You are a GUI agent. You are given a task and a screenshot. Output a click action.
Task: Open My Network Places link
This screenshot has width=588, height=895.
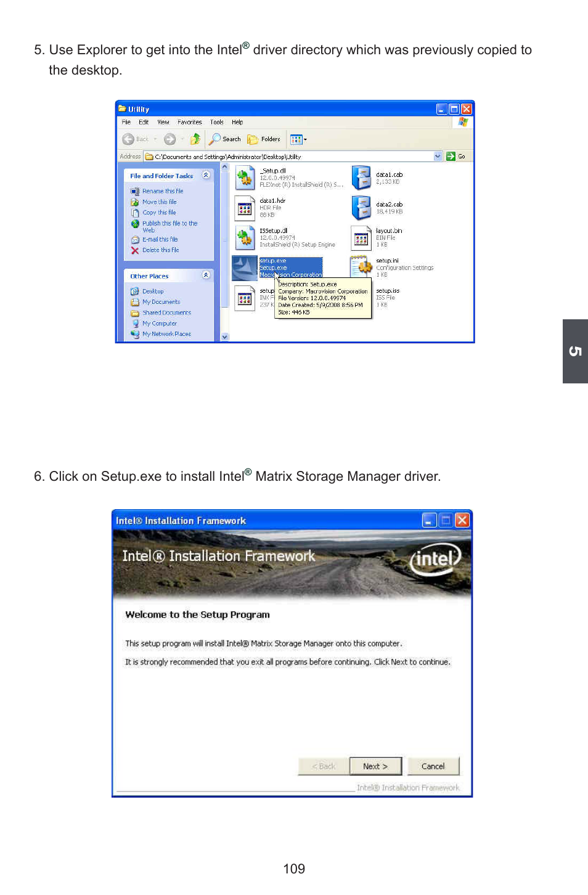167,334
